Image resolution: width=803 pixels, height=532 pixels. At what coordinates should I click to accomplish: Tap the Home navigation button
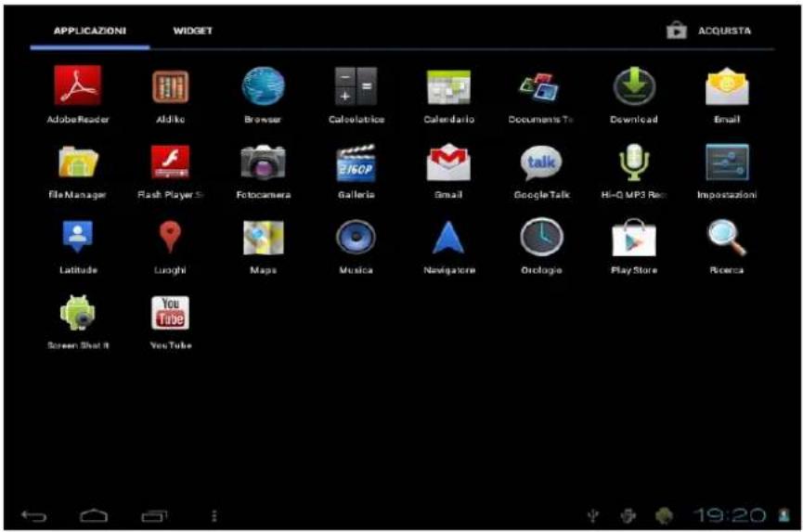pos(95,515)
